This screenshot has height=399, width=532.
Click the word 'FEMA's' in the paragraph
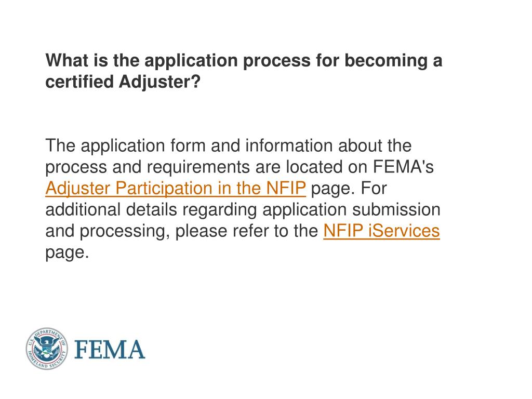click(403, 167)
